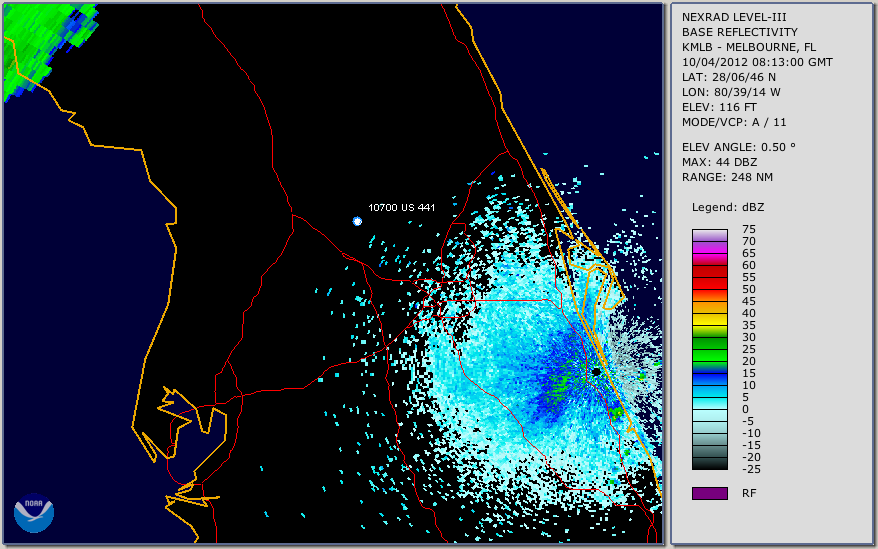Click the RANGE: 248 NM text
878x549 pixels.
tap(727, 178)
